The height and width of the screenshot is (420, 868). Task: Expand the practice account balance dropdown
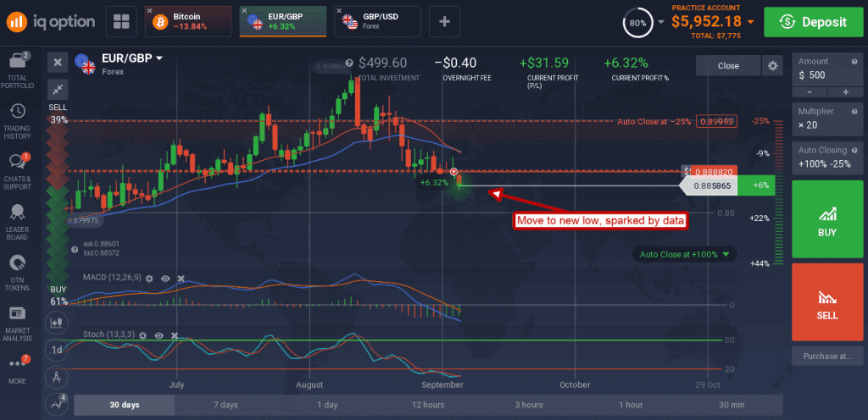pos(751,21)
